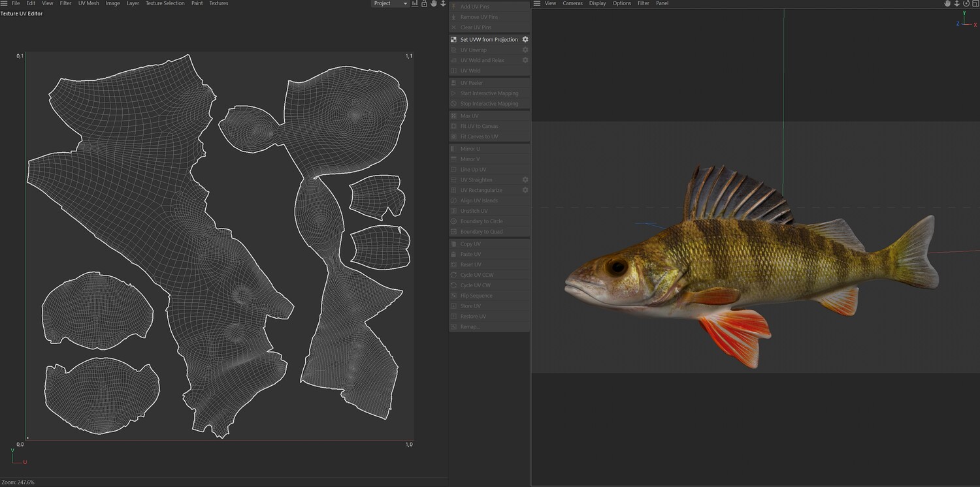Open the Cameras menu in 3D viewport
This screenshot has width=980, height=487.
point(572,3)
